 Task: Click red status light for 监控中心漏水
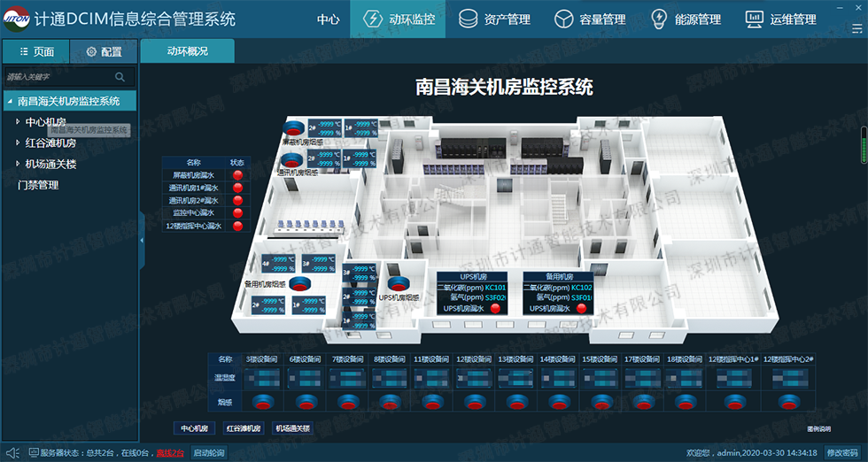click(x=237, y=213)
